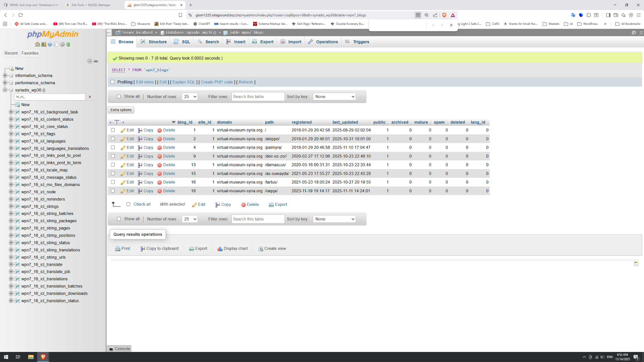Image resolution: width=644 pixels, height=362 pixels.
Task: Tick the top Show all checkbox
Action: pyautogui.click(x=119, y=96)
